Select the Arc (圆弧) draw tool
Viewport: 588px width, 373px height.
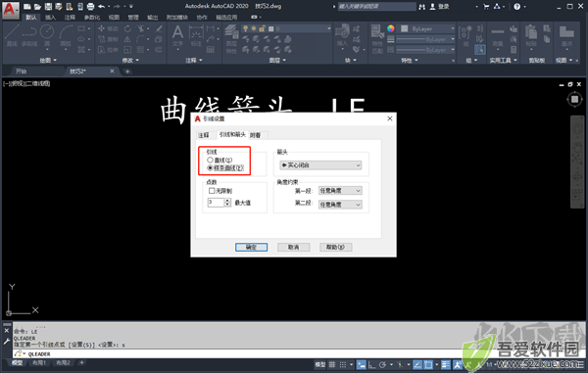(x=66, y=36)
